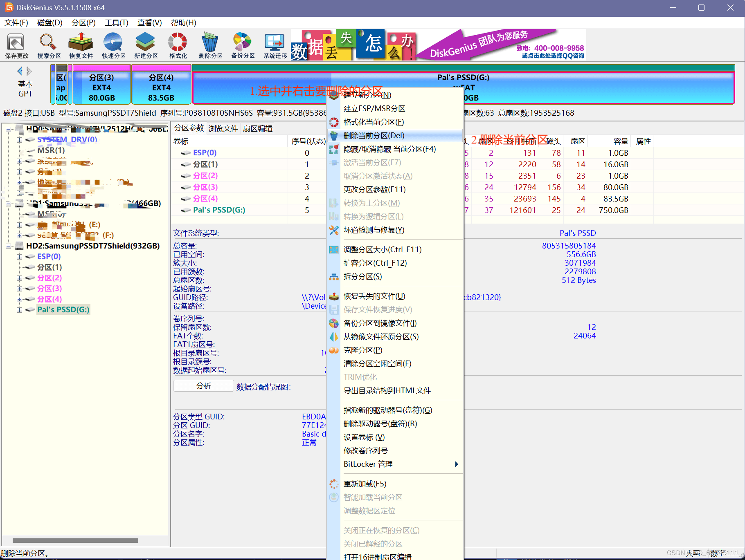Choose 修改卷序列号 in context menu
The height and width of the screenshot is (560, 745).
point(395,450)
